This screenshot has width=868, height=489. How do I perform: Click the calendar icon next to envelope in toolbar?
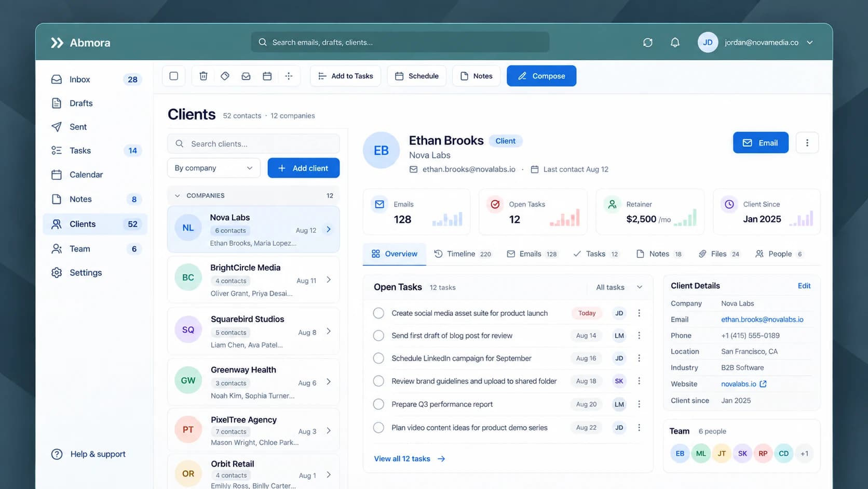click(267, 76)
